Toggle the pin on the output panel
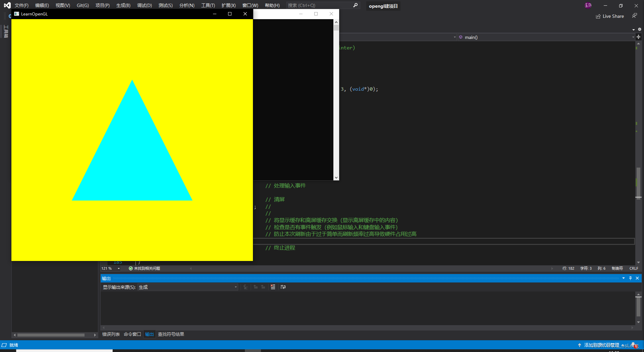644x352 pixels. 630,278
